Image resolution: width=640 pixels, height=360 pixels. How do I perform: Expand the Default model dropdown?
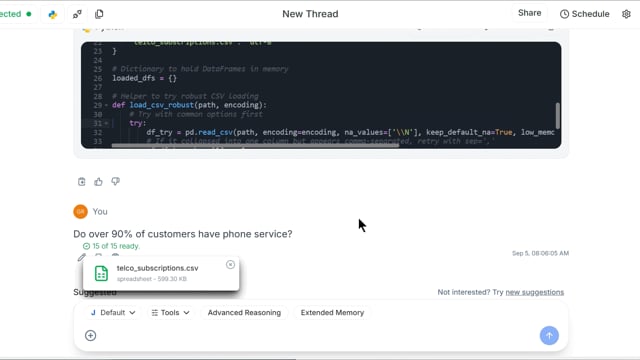click(113, 313)
